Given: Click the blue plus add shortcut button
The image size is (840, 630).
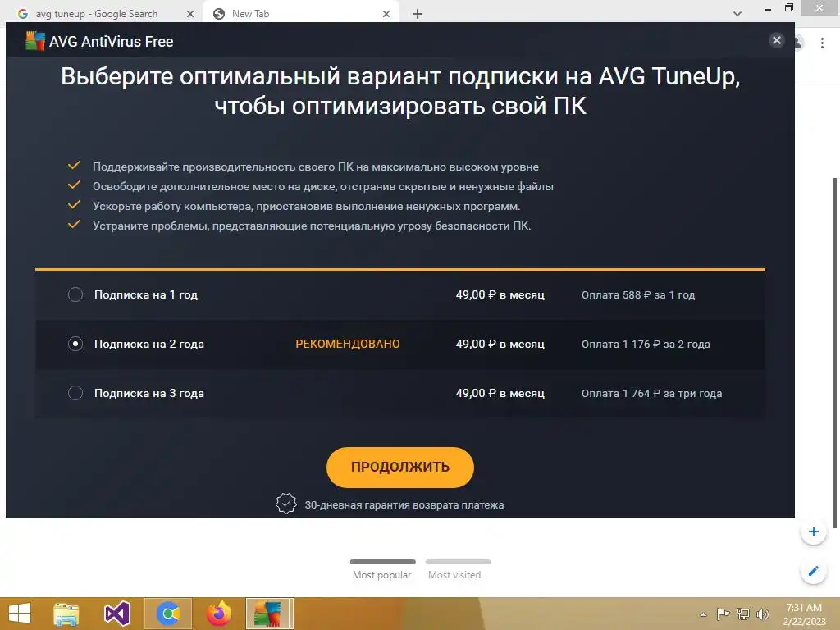Looking at the screenshot, I should (814, 532).
